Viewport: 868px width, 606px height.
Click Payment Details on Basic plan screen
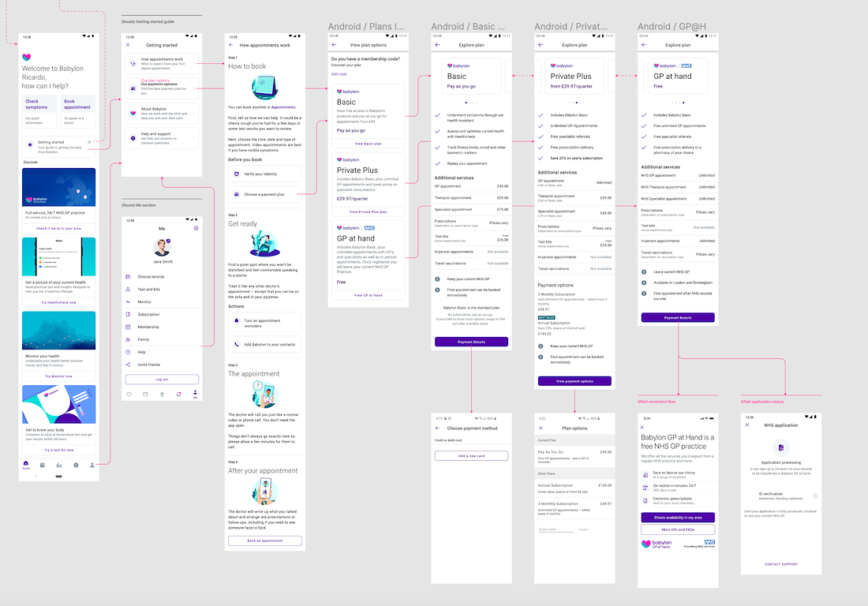click(x=472, y=342)
